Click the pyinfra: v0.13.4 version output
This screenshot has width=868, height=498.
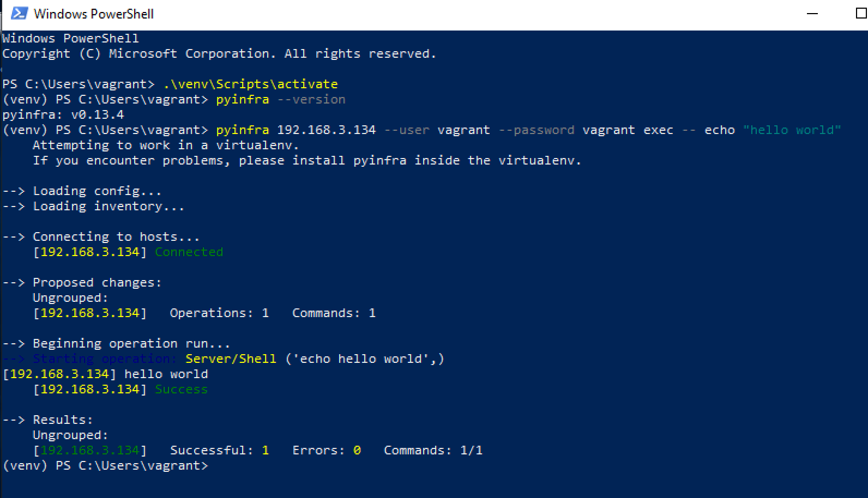(63, 114)
